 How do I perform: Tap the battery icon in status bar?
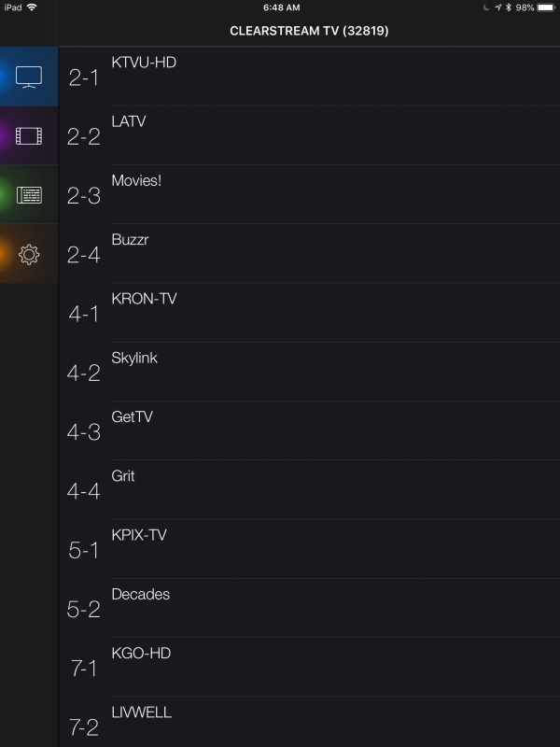click(545, 7)
